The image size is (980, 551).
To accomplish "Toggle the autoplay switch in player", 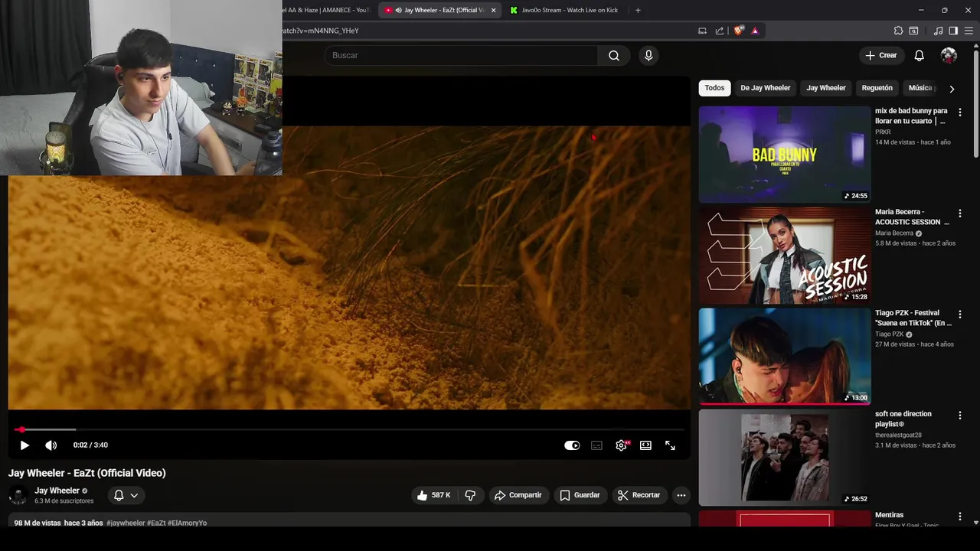I will 572,445.
